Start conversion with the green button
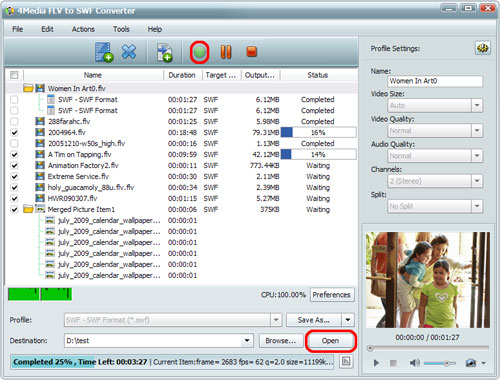The height and width of the screenshot is (380, 500). click(x=200, y=52)
